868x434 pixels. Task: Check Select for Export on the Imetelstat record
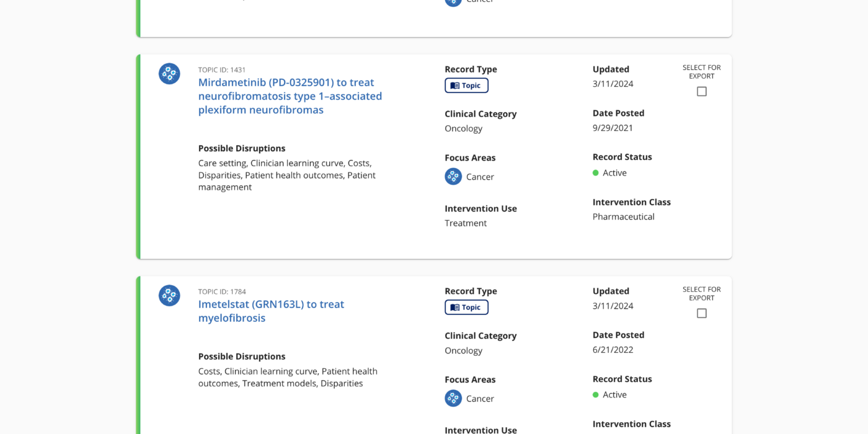(701, 313)
